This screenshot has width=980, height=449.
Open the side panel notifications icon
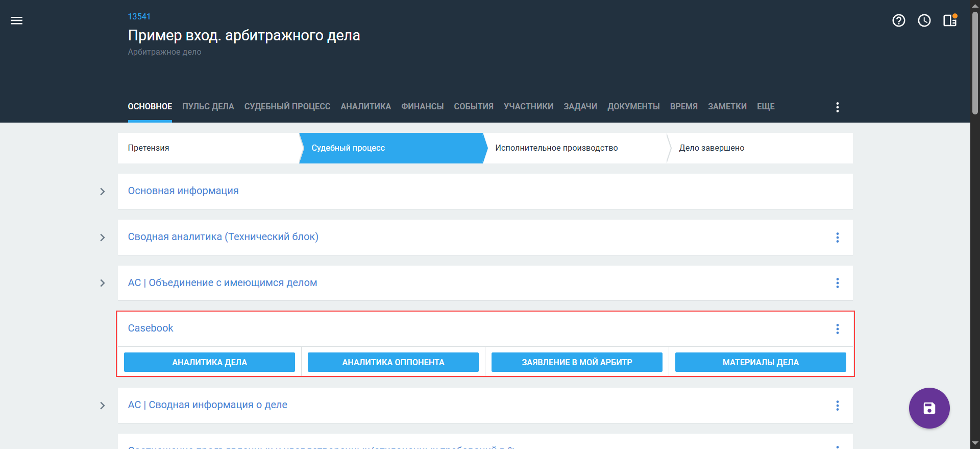949,20
